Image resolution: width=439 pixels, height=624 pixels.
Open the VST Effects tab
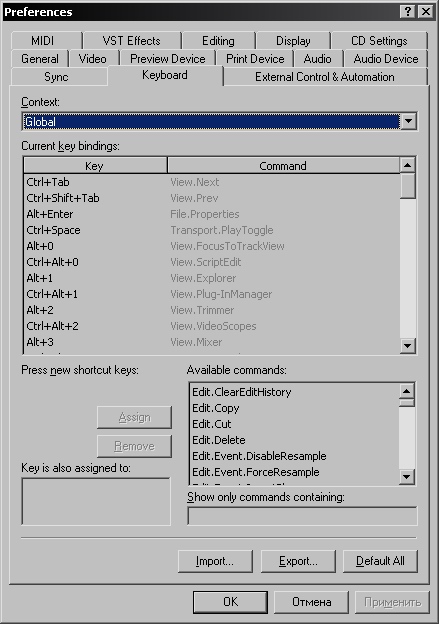[x=131, y=41]
